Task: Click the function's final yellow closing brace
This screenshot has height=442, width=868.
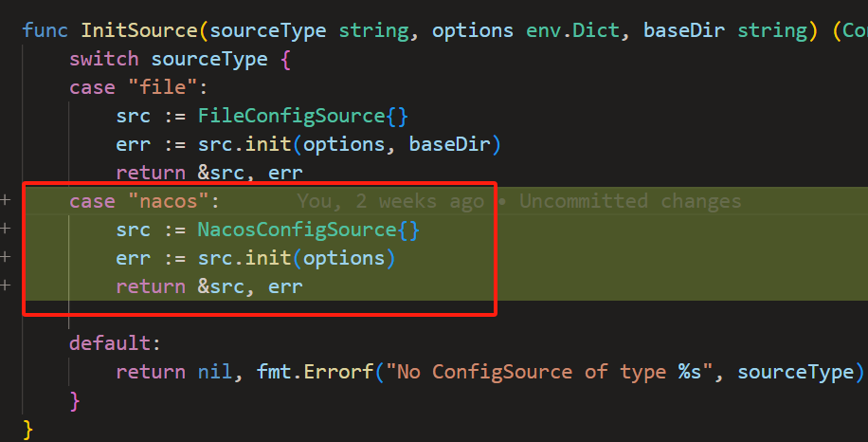Action: point(27,429)
